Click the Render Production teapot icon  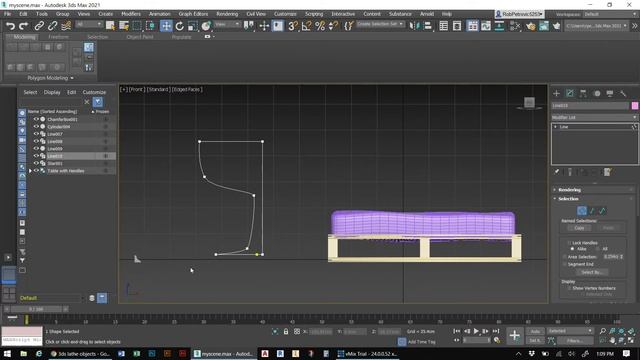pos(556,26)
